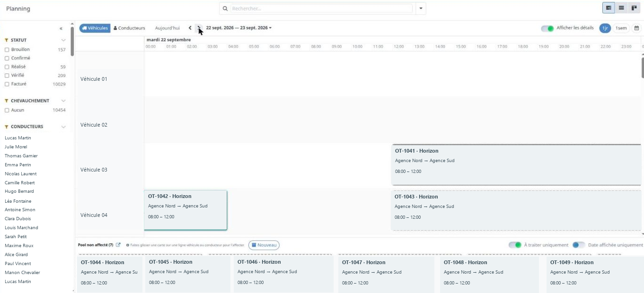Switch to the Véhicules tab
644x293 pixels.
tap(95, 28)
